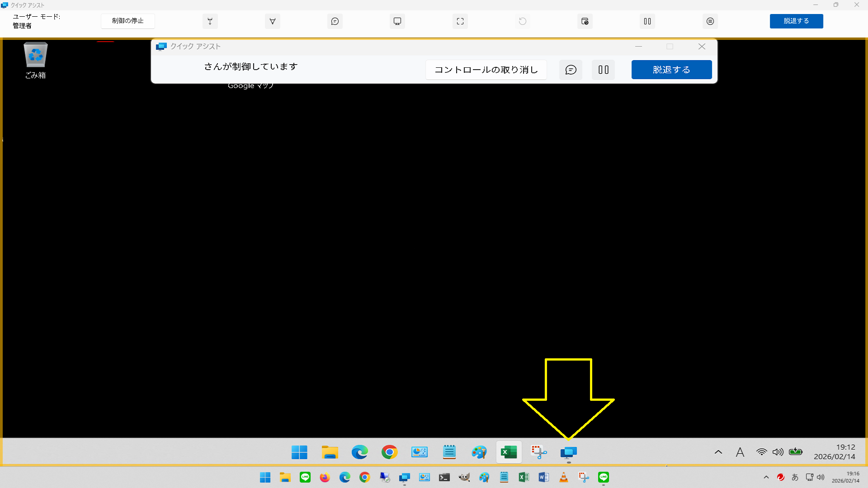Select the annotation pen tool
The height and width of the screenshot is (488, 868).
[272, 21]
